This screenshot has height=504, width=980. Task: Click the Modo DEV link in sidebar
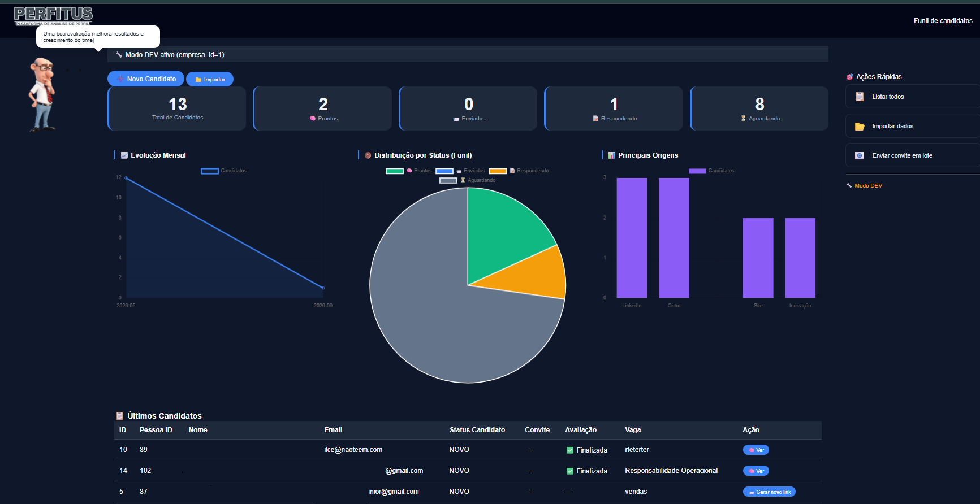point(868,186)
